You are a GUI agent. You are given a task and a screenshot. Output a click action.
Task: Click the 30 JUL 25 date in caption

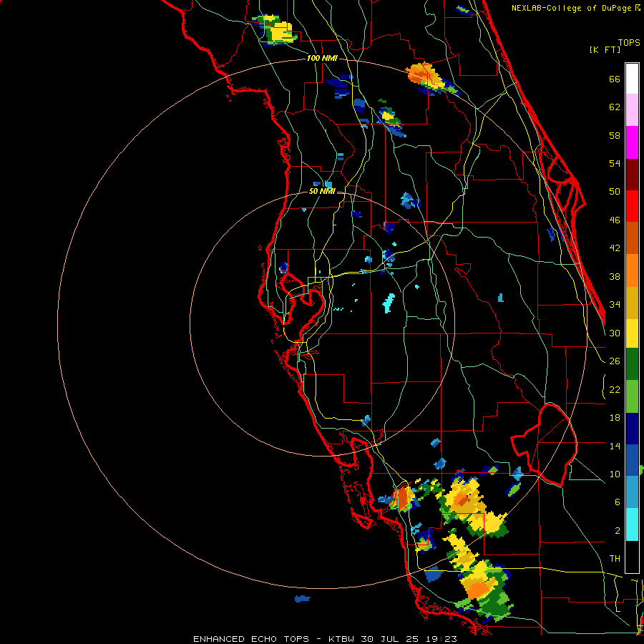pos(389,639)
